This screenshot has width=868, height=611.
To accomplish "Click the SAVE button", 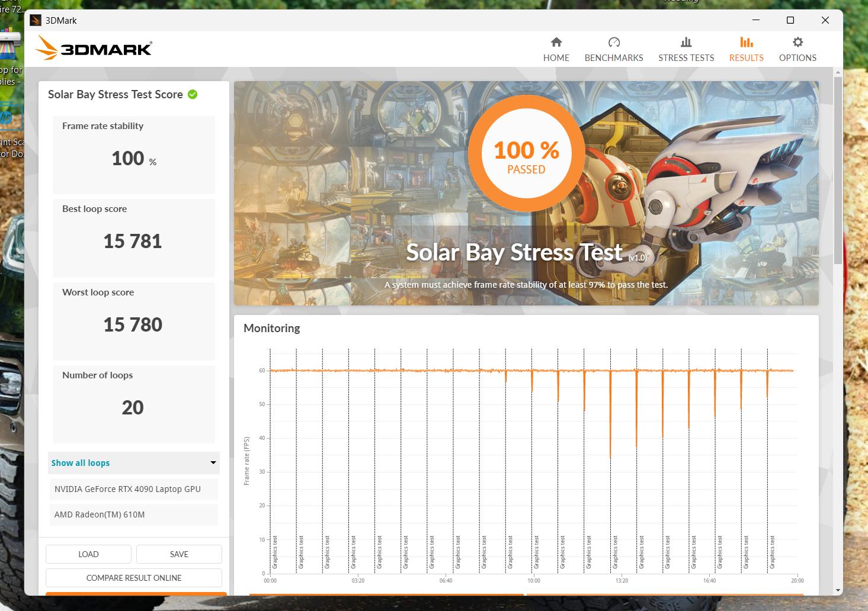I will pos(179,554).
